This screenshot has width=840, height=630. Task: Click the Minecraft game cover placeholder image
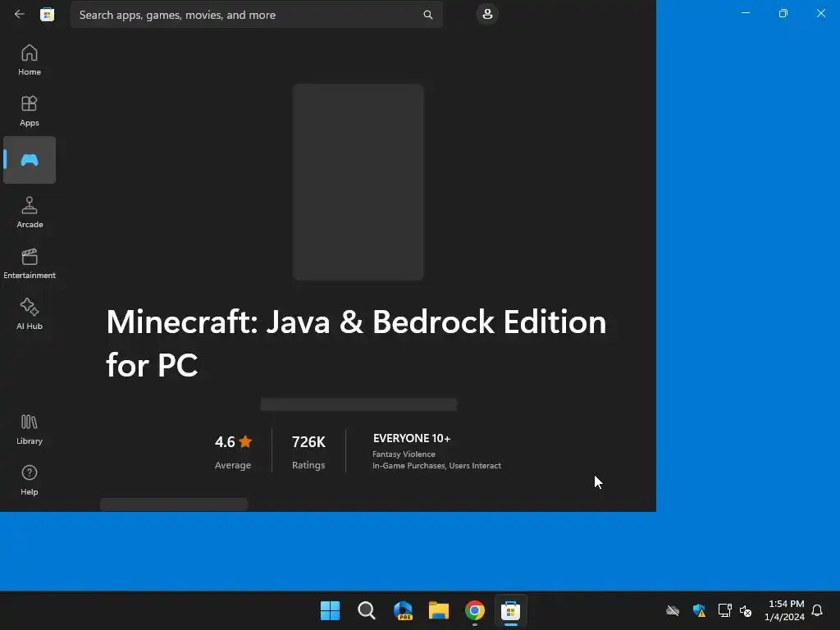(358, 182)
